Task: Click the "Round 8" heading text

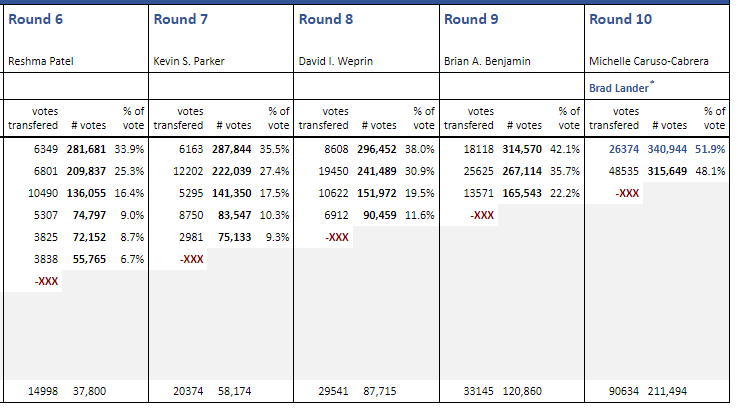Action: tap(327, 19)
